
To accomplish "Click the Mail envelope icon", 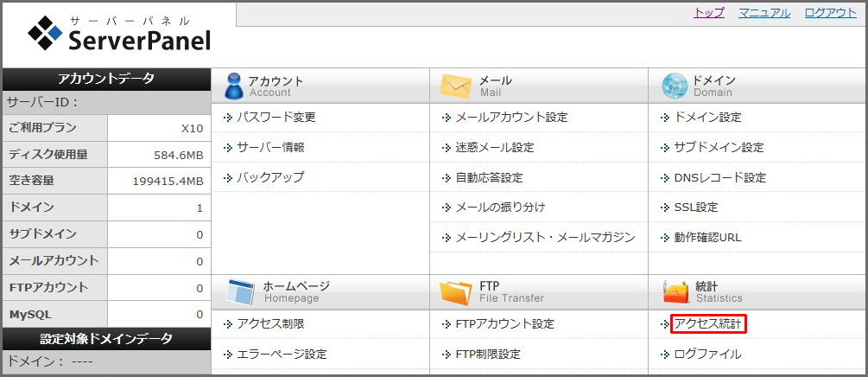I will [x=455, y=86].
